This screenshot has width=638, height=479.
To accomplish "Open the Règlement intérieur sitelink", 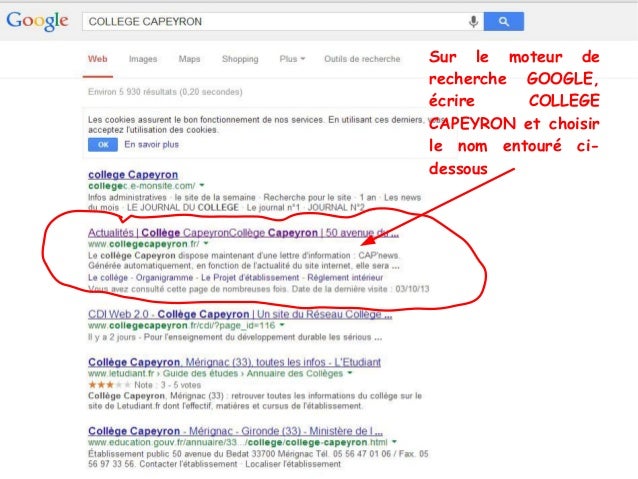I will [345, 278].
